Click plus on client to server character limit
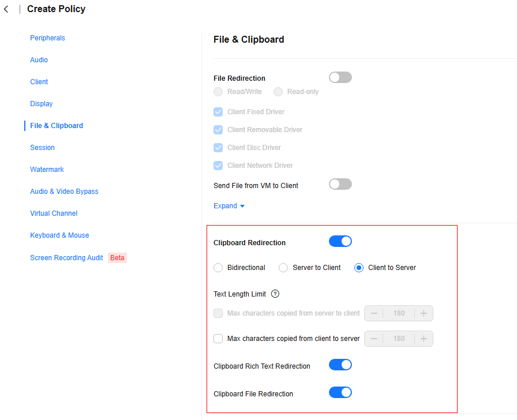The image size is (517, 420). [424, 339]
